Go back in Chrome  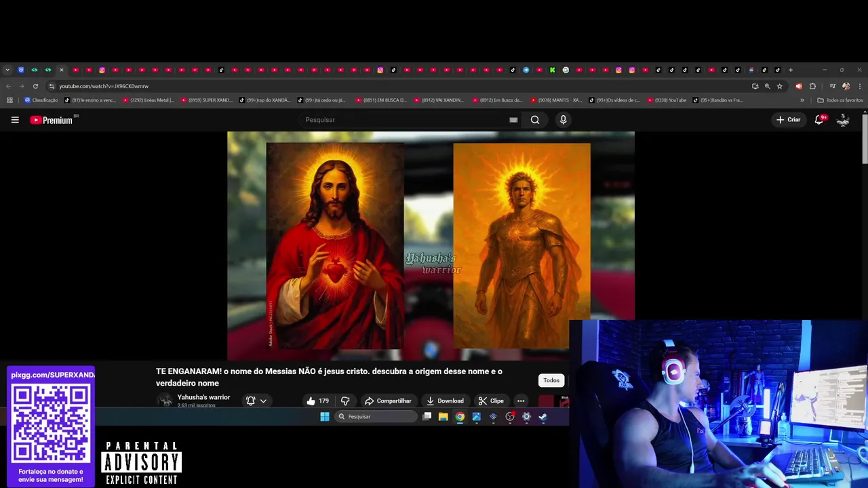(x=8, y=86)
